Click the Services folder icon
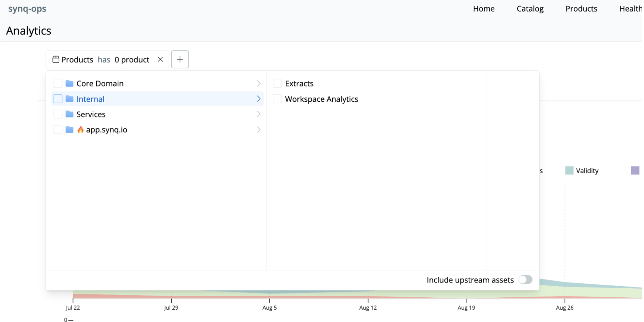644x322 pixels. coord(69,114)
